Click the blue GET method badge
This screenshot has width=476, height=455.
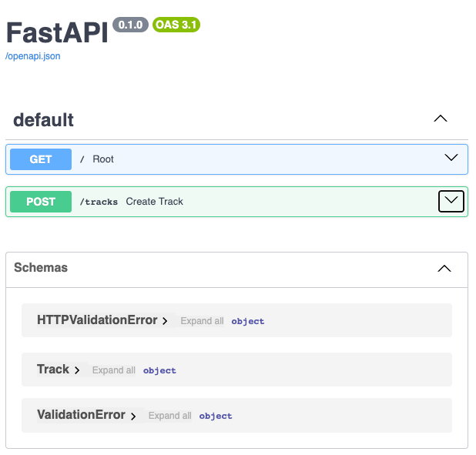point(41,159)
